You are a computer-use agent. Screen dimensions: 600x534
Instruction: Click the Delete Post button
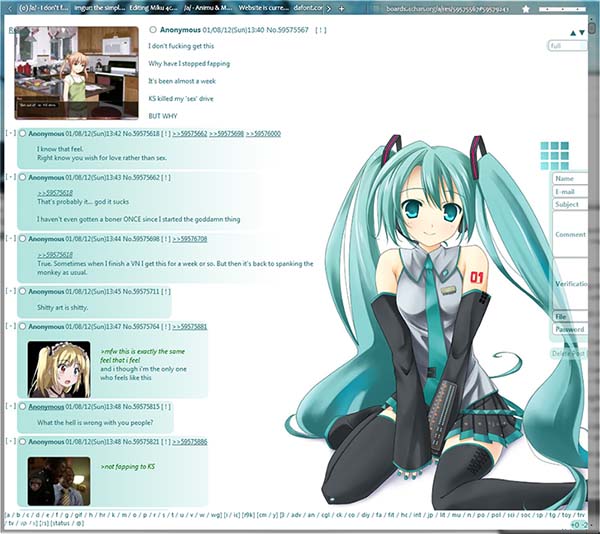(x=568, y=353)
